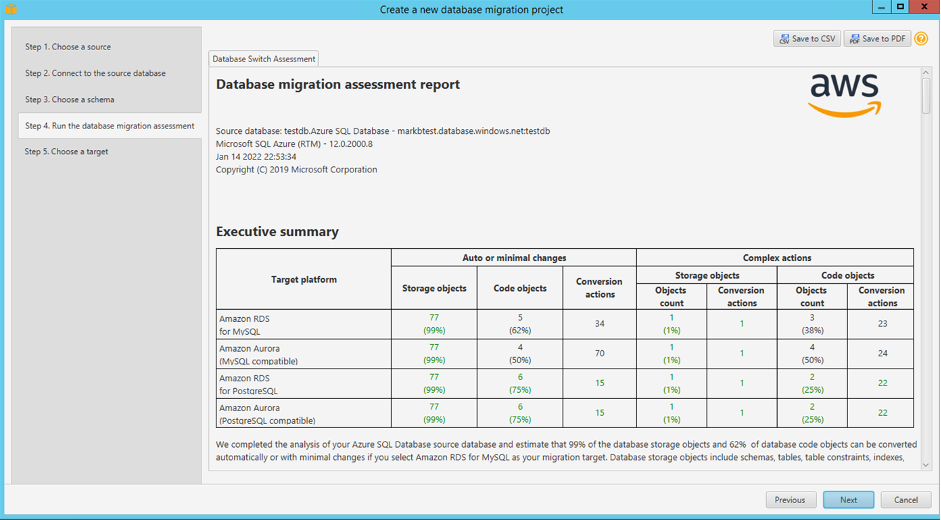Image resolution: width=941 pixels, height=520 pixels.
Task: Click the Next button
Action: pos(849,500)
